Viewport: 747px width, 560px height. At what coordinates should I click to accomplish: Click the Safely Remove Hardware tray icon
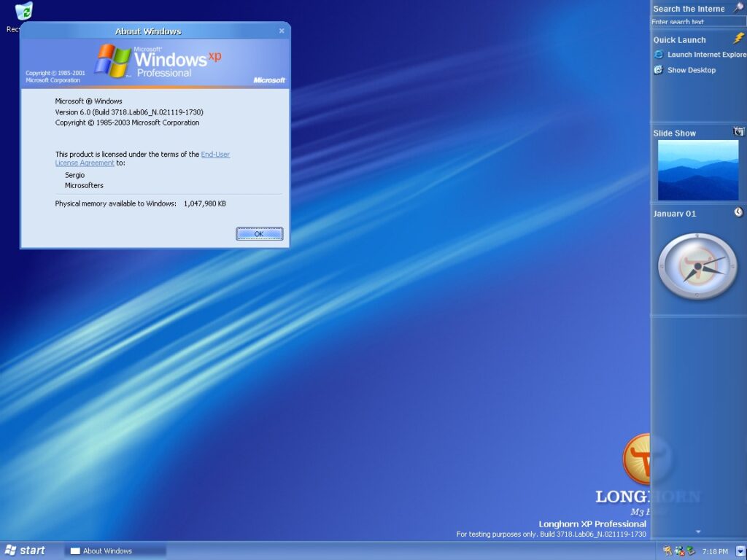pos(690,551)
